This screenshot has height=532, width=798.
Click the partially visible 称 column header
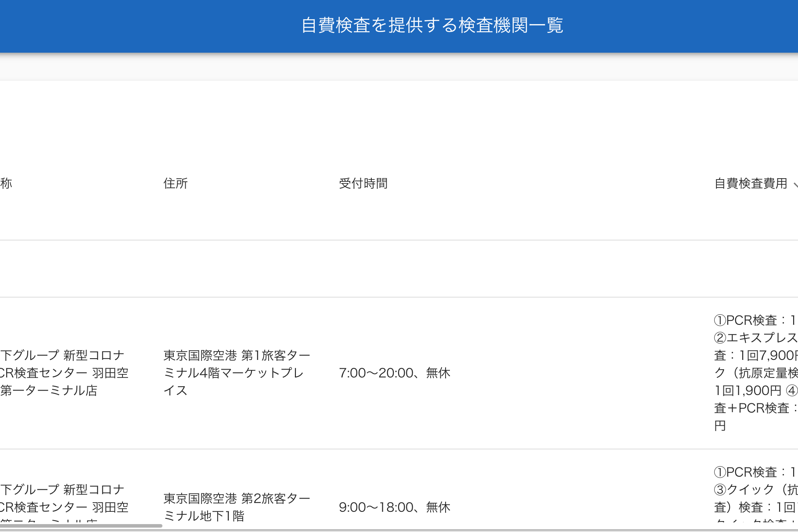point(6,183)
